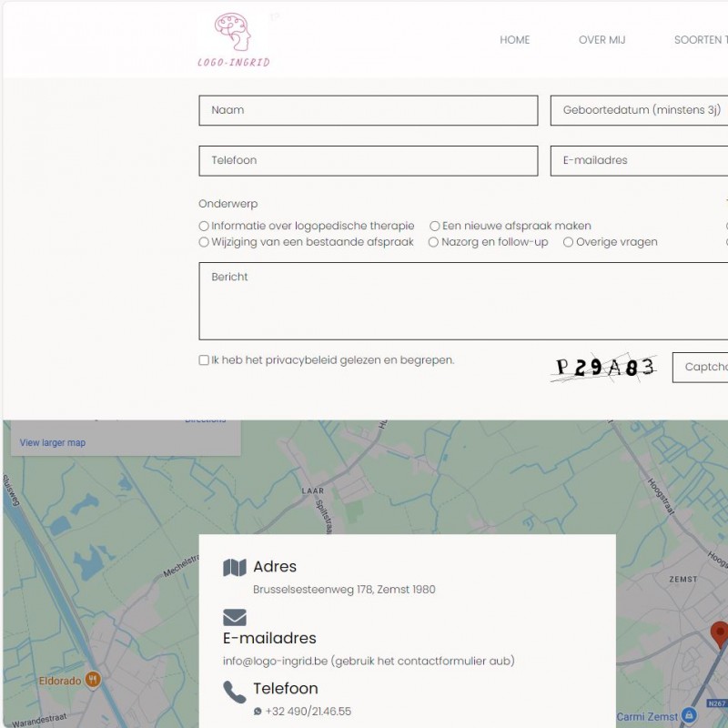The height and width of the screenshot is (728, 728).
Task: Click the red location pin on the map
Action: tap(720, 634)
